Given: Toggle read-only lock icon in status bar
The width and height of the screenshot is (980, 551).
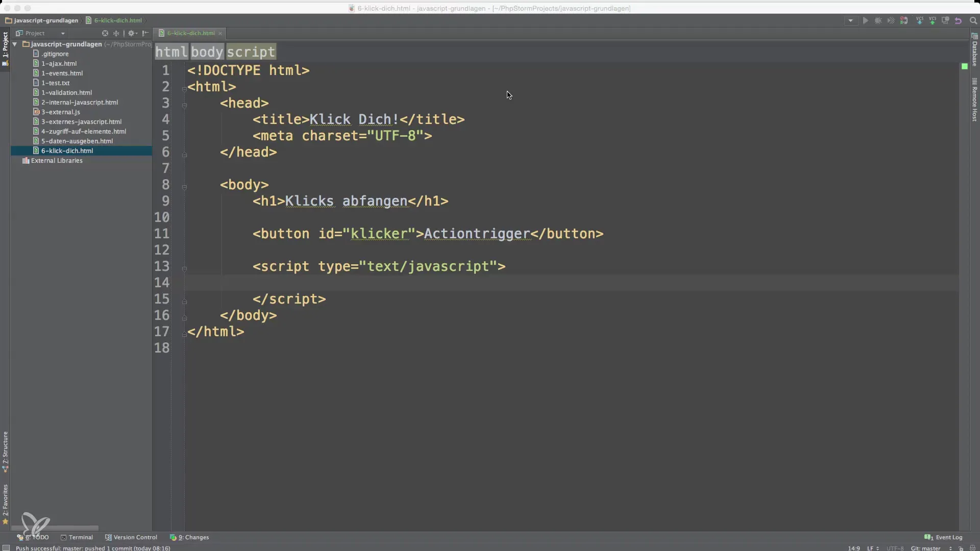Looking at the screenshot, I should point(961,548).
